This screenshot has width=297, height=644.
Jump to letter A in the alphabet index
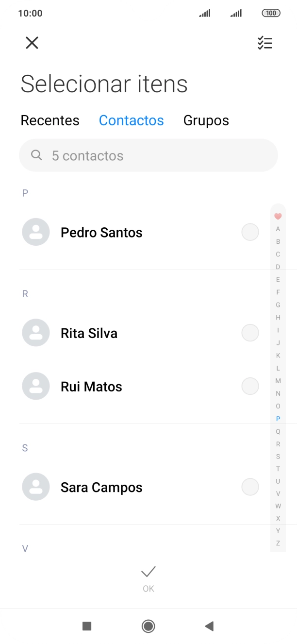[278, 229]
